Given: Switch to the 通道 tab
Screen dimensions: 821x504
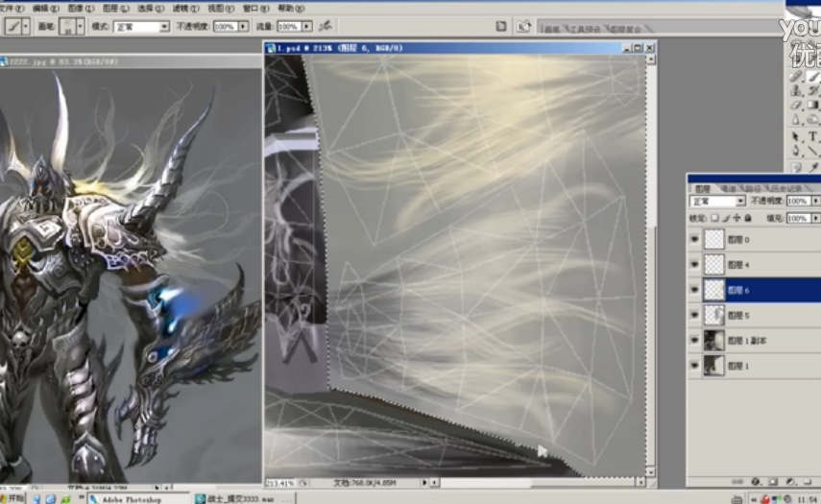Looking at the screenshot, I should click(x=728, y=188).
